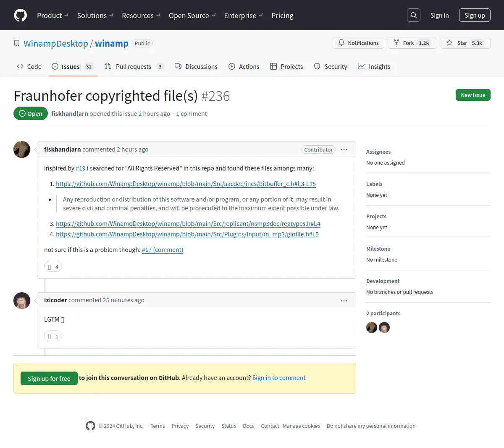Screen dimensions: 504x448
Task: Click Manage cookies in footer
Action: pyautogui.click(x=301, y=426)
